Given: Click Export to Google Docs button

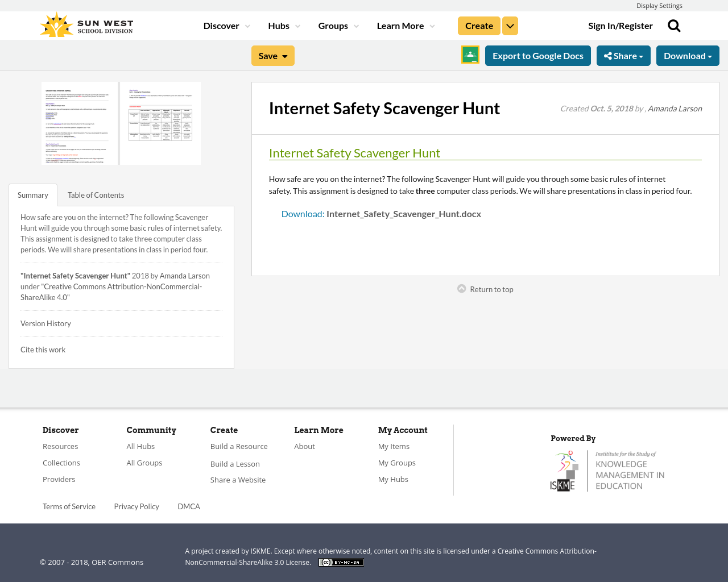Looking at the screenshot, I should [x=538, y=56].
